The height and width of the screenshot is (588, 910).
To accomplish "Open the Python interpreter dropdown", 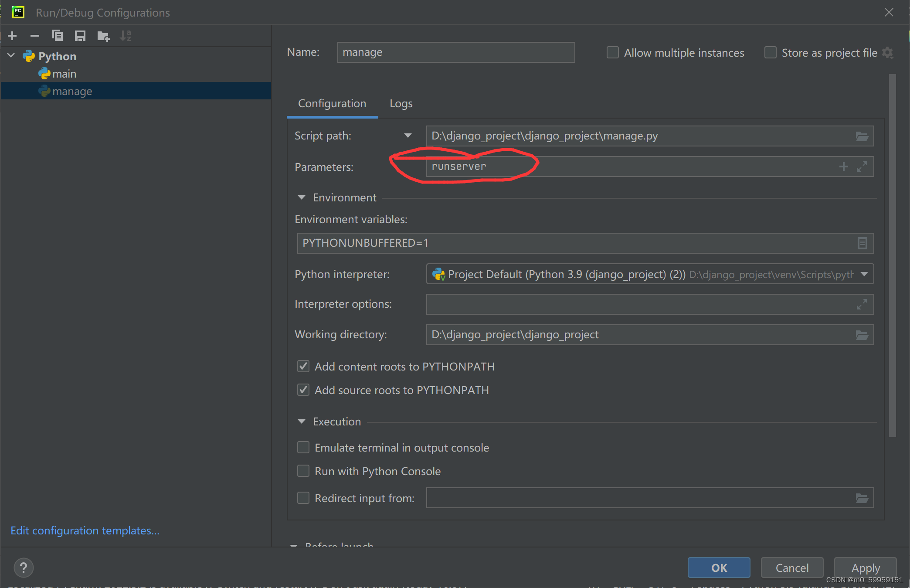I will click(x=864, y=274).
